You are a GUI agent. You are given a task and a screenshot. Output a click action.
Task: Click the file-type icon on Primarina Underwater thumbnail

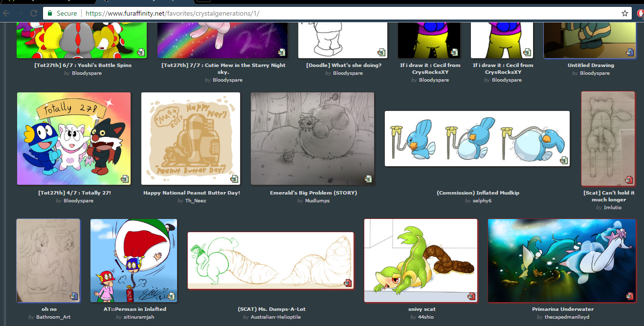pos(630,296)
